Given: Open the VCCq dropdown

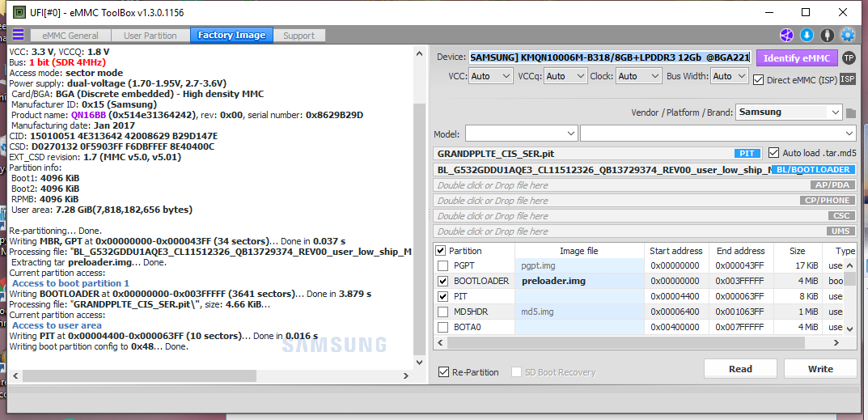Looking at the screenshot, I should [565, 76].
